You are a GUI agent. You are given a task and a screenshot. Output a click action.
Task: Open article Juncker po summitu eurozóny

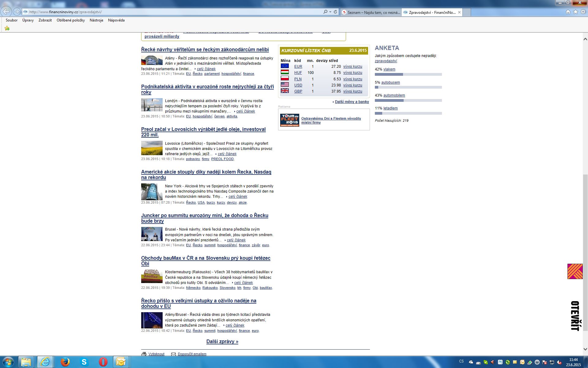pos(205,218)
